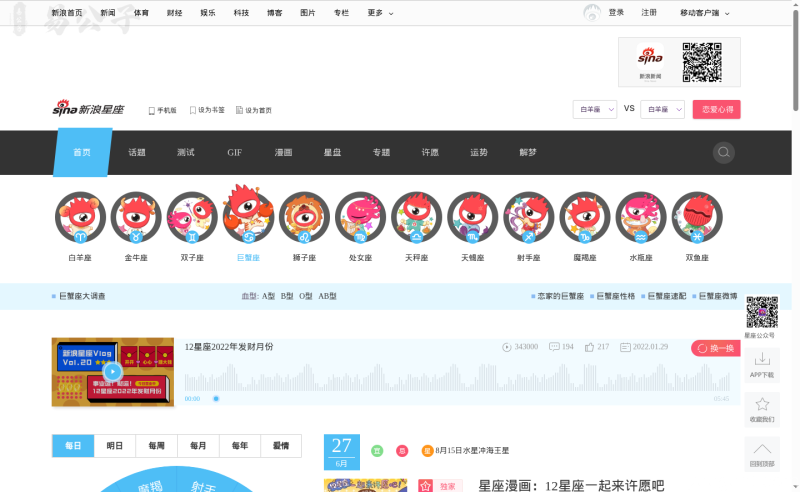Expand the second 白羊座 sign dropdown after VS
800x492 pixels.
[x=662, y=109]
